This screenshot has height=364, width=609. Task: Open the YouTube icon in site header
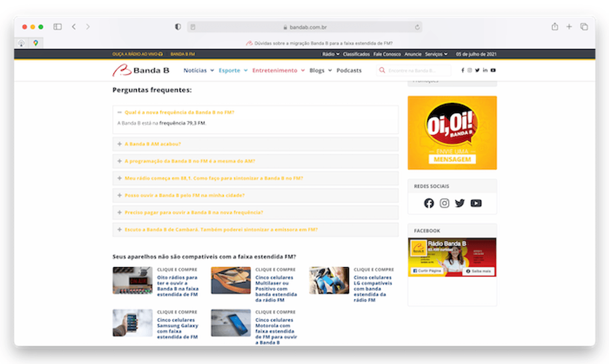click(x=493, y=70)
